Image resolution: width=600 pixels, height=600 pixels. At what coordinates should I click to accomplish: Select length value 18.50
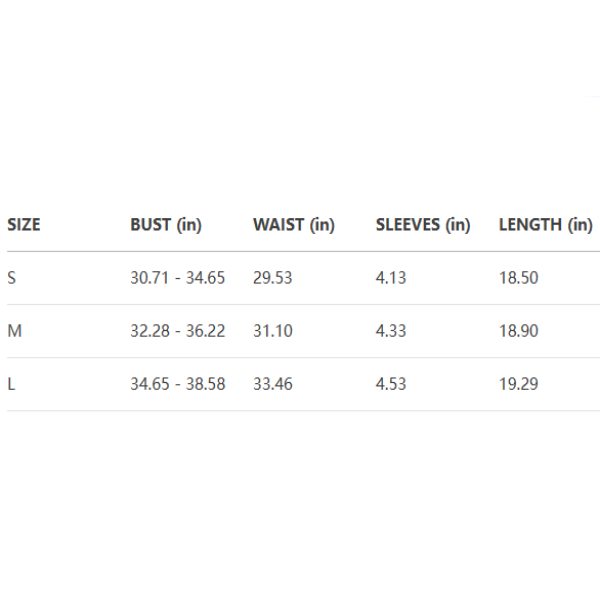[518, 278]
